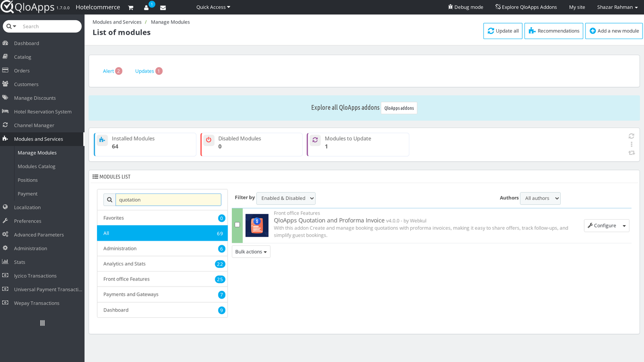Click the Advanced Parameters gears icon
This screenshot has height=362, width=644.
(6, 235)
